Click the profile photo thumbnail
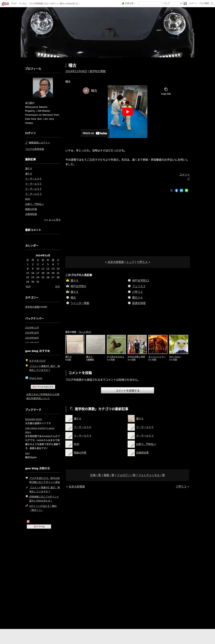 [x=43, y=87]
